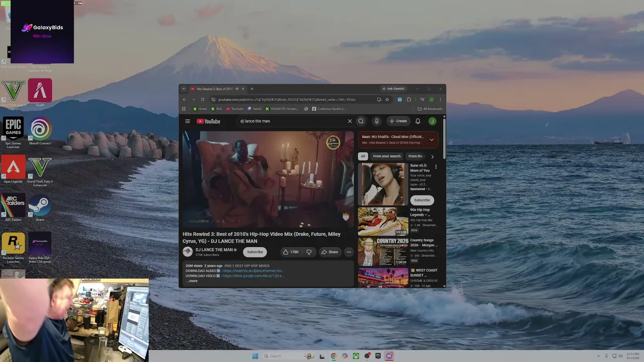Viewport: 644px width, 362px height.
Task: Open Chrome tab search dropdown
Action: 184,89
